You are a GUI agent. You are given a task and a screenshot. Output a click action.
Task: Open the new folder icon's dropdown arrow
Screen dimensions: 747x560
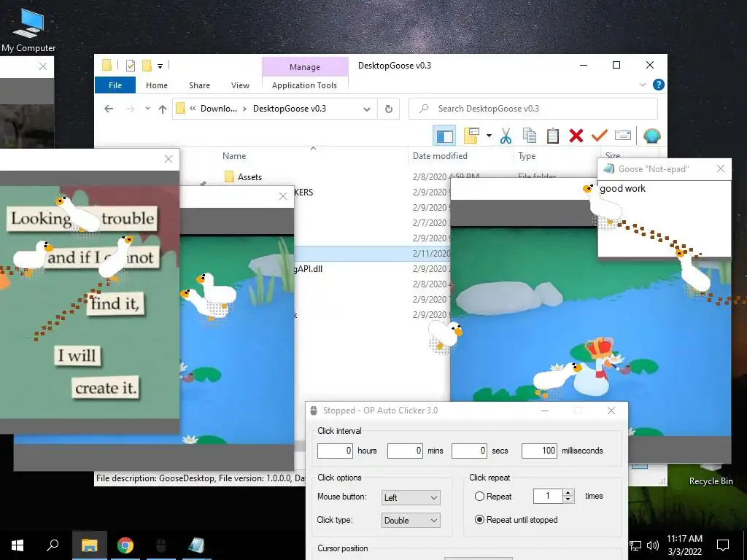[x=489, y=136]
